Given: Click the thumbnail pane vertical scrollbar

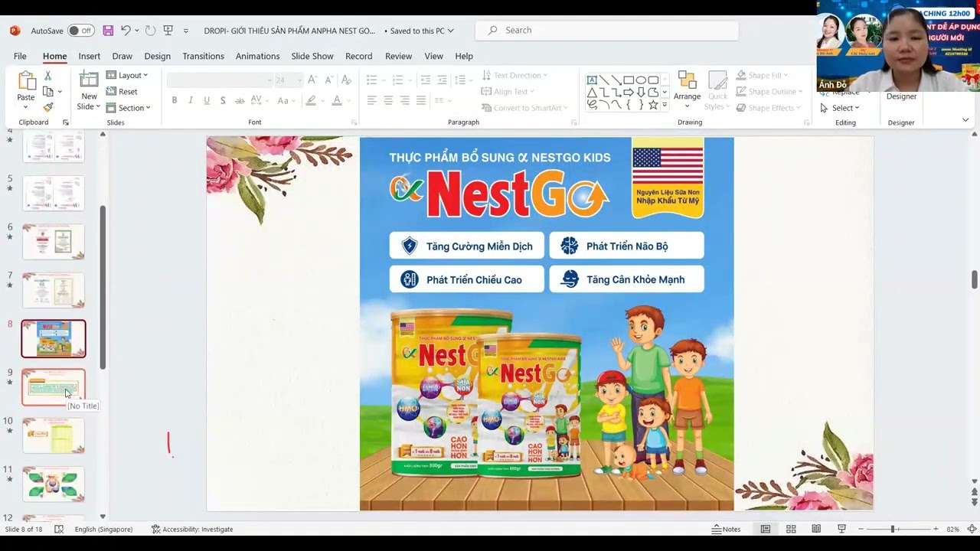Looking at the screenshot, I should [x=103, y=287].
